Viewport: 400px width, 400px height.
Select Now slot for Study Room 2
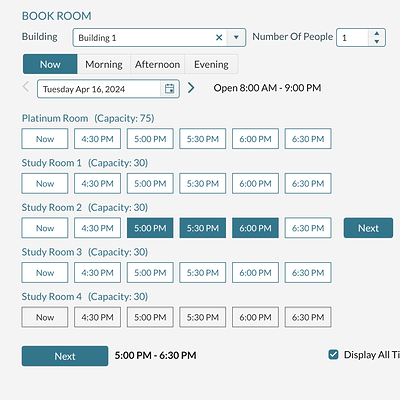(x=45, y=228)
